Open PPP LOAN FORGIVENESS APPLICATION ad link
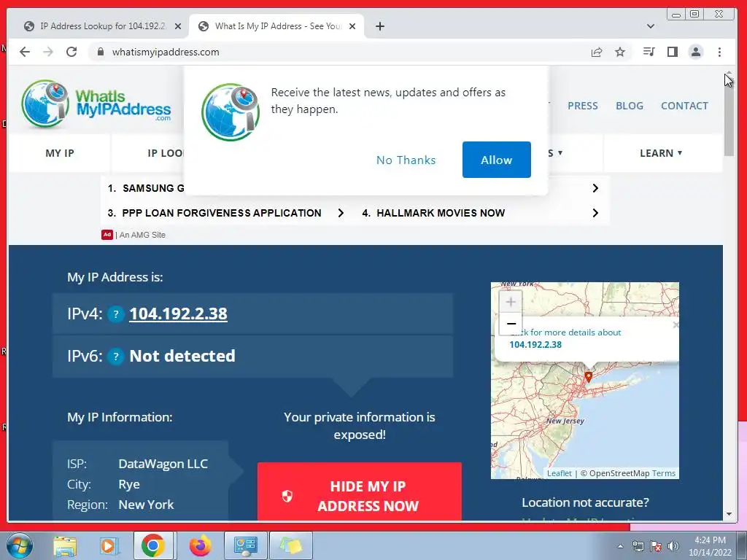 coord(222,213)
